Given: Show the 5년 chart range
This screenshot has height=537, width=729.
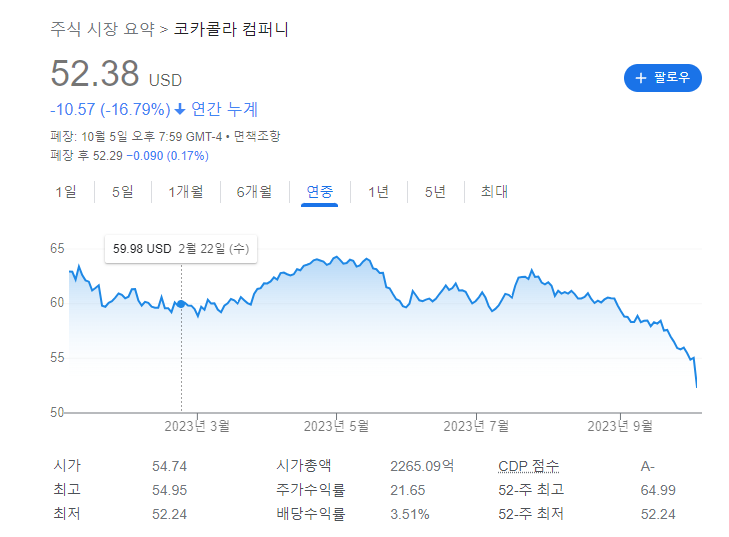Looking at the screenshot, I should coord(435,192).
